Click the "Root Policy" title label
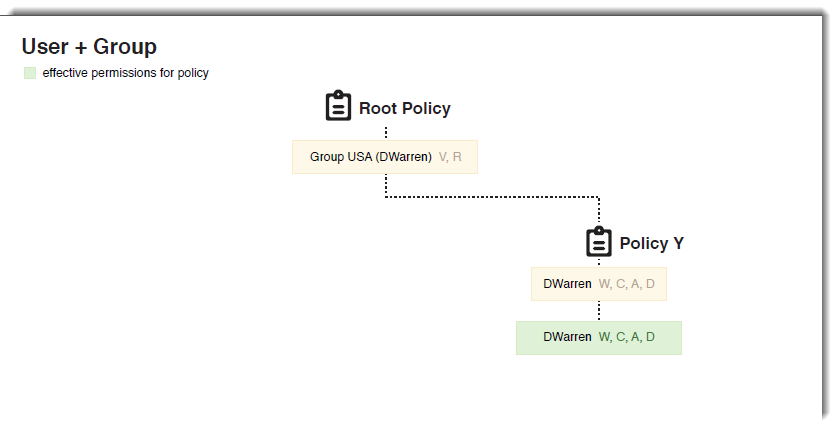Viewport: 837px width, 427px height. coord(405,108)
